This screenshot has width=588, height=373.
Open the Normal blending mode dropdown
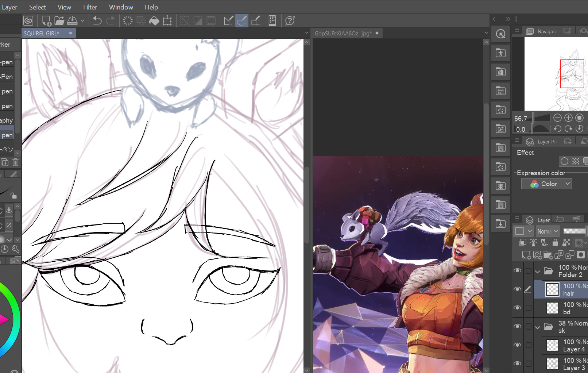(548, 231)
